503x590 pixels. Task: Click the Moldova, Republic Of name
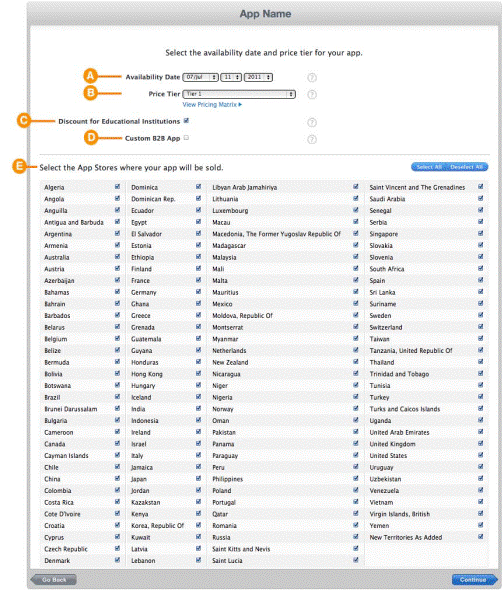click(242, 316)
